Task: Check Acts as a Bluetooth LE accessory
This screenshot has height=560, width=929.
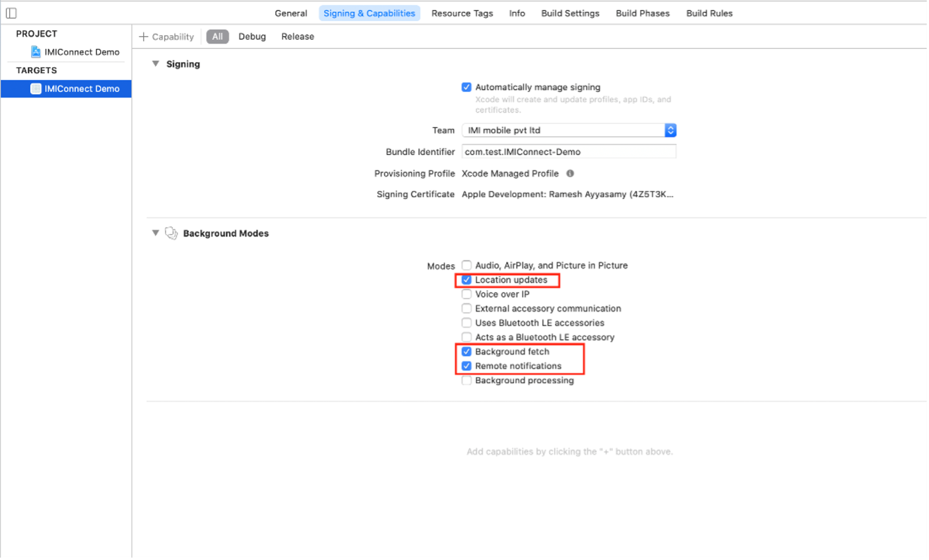Action: (x=466, y=337)
